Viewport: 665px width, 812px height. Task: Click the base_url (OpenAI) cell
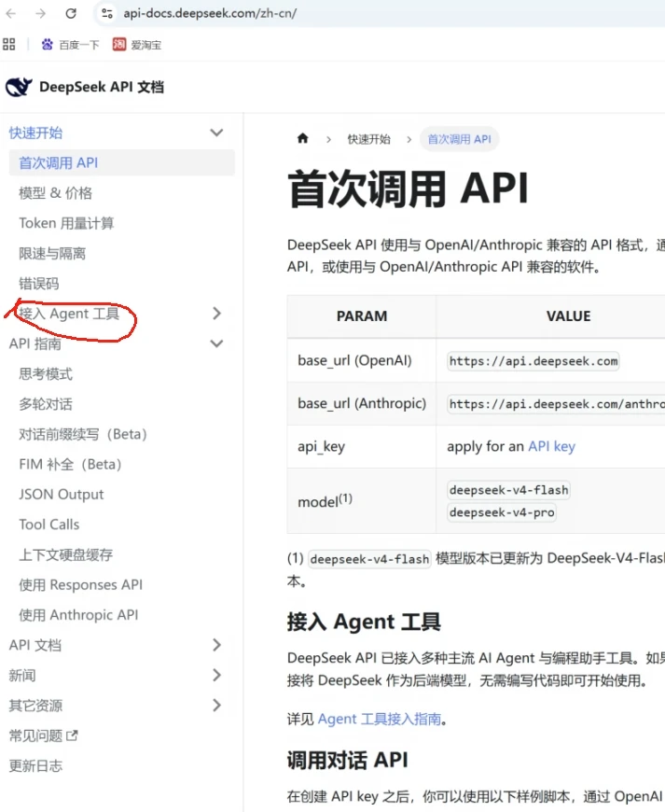pos(362,360)
